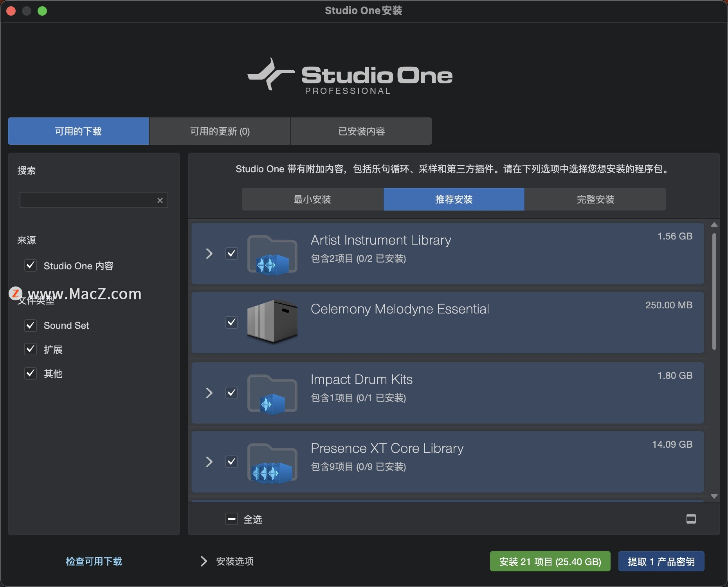Switch to the 可用的下载 tab
Viewport: 728px width, 587px height.
78,131
